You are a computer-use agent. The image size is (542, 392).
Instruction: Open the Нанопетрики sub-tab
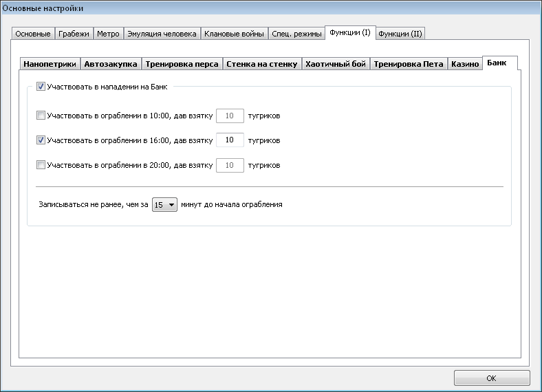click(x=50, y=64)
